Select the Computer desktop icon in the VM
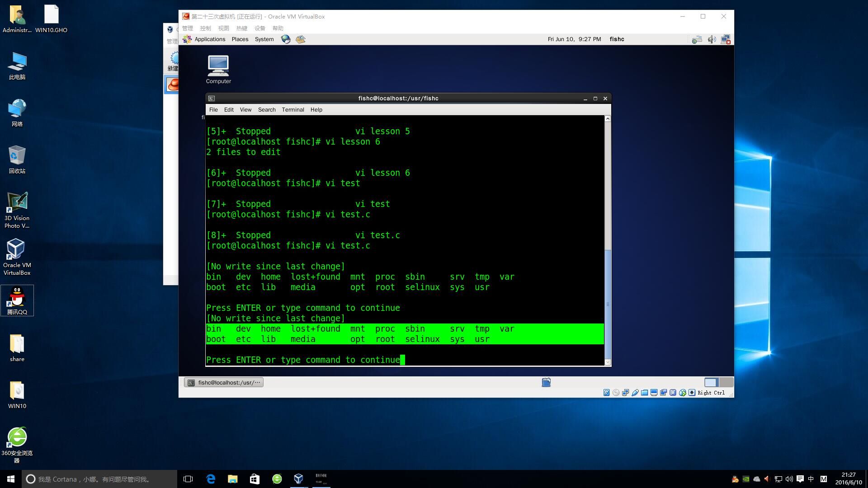 [x=218, y=70]
